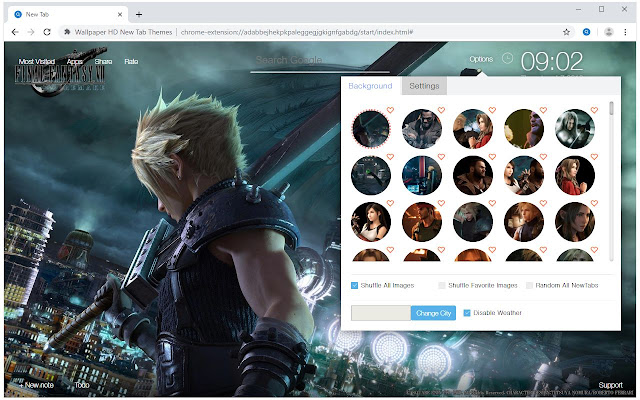This screenshot has width=640, height=400.
Task: Enable Shuffle Favorite Images checkbox
Action: click(442, 285)
